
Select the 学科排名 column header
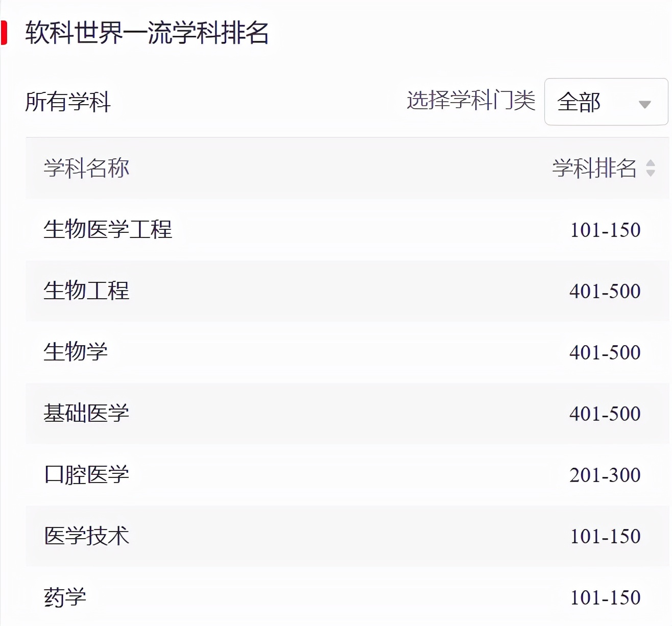tap(595, 168)
